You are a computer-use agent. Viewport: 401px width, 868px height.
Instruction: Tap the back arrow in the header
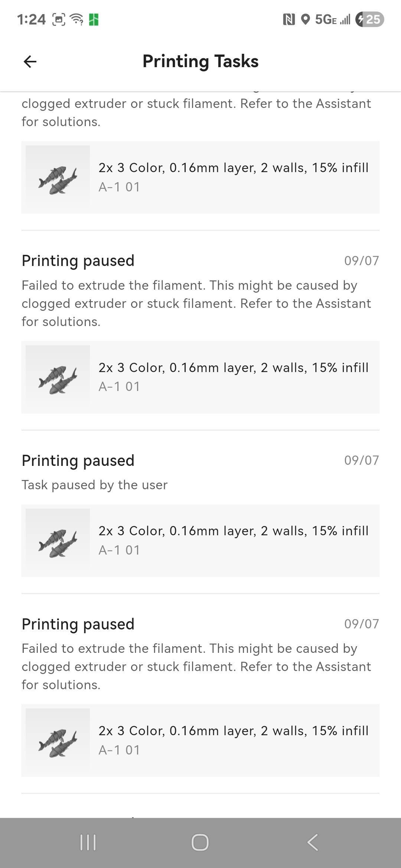(30, 62)
